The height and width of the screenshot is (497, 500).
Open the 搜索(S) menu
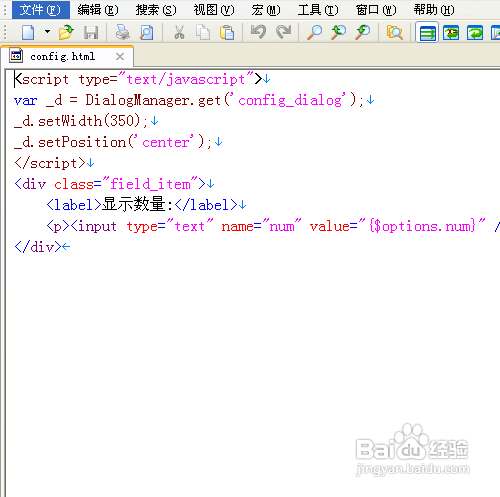coord(156,10)
